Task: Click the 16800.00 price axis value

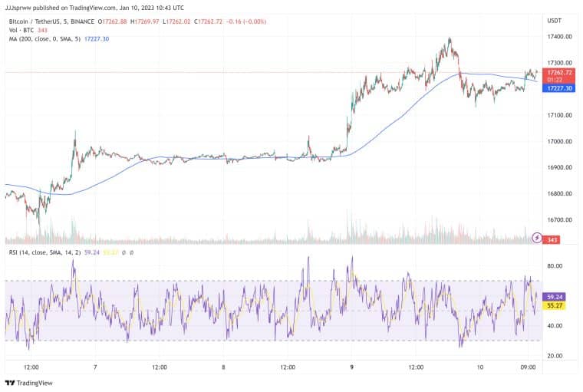Action: [x=559, y=194]
